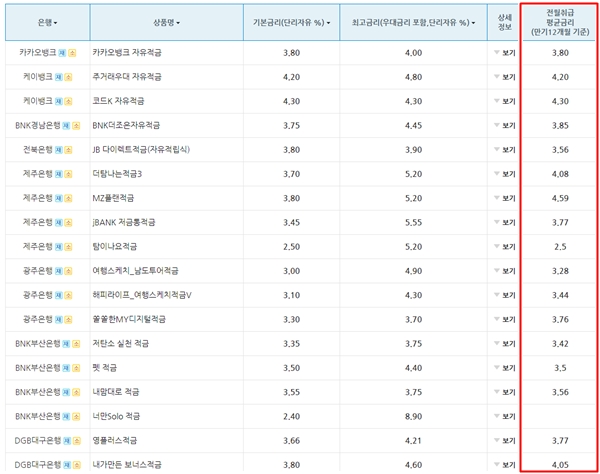Expand 보기 details for BNK더조은자유적금
The height and width of the screenshot is (474, 600).
pos(505,125)
